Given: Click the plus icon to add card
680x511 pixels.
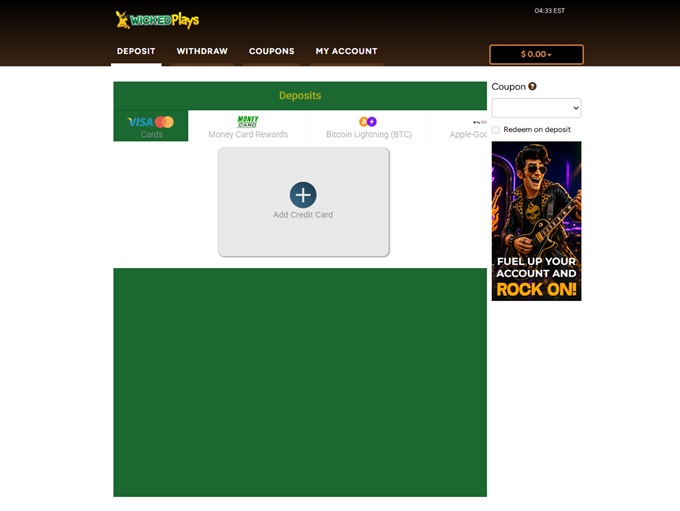Looking at the screenshot, I should [x=303, y=195].
